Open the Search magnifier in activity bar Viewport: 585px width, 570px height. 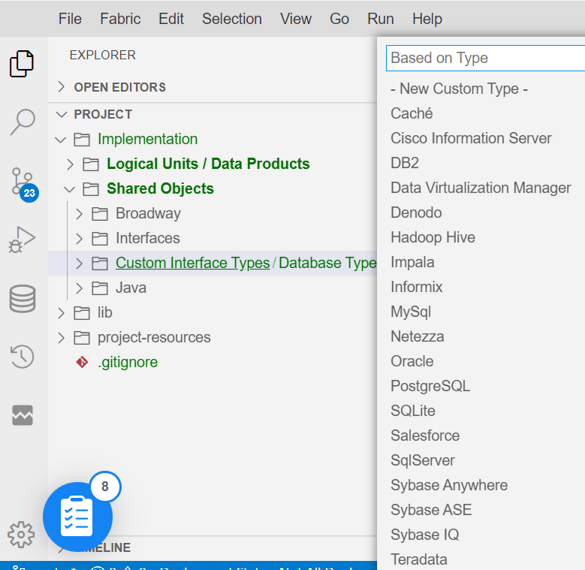pyautogui.click(x=22, y=122)
